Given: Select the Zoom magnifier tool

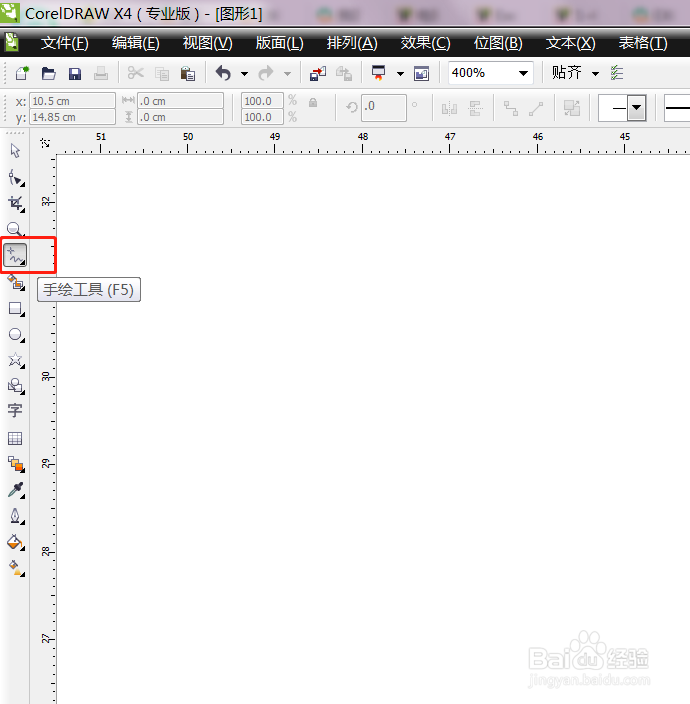Looking at the screenshot, I should [16, 229].
